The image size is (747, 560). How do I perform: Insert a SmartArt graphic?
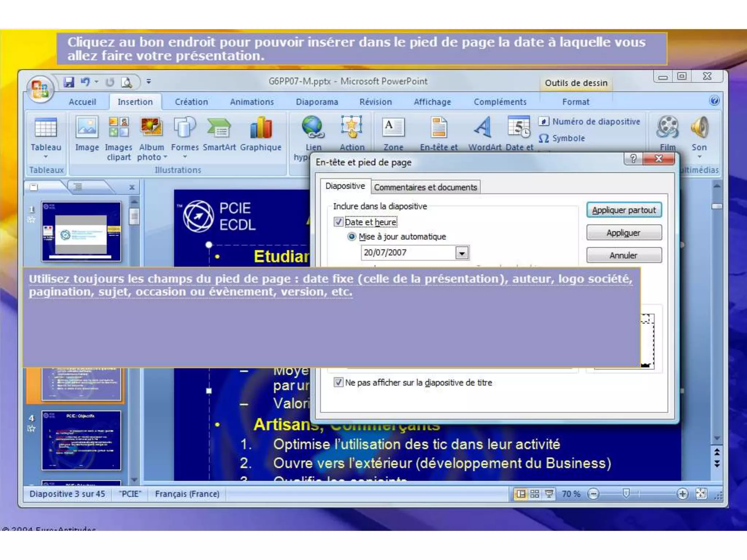coord(219,134)
